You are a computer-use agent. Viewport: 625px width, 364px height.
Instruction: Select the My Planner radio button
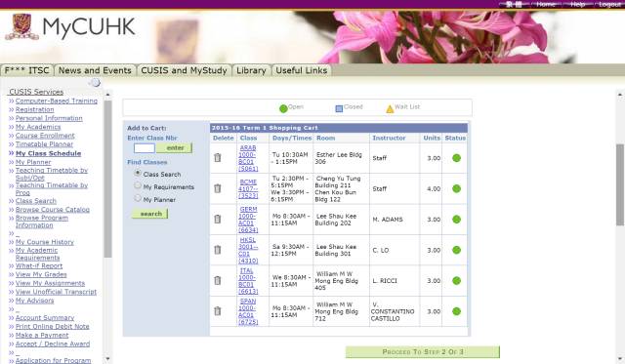(x=138, y=198)
